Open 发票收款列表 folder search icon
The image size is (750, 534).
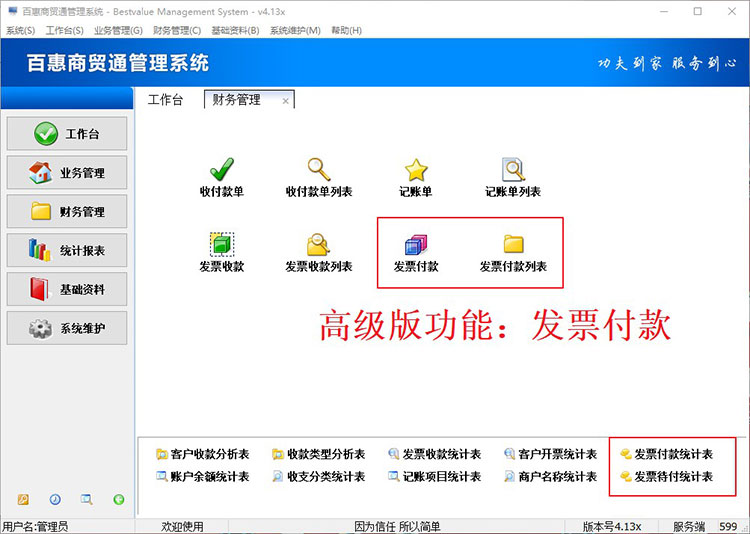coord(319,245)
